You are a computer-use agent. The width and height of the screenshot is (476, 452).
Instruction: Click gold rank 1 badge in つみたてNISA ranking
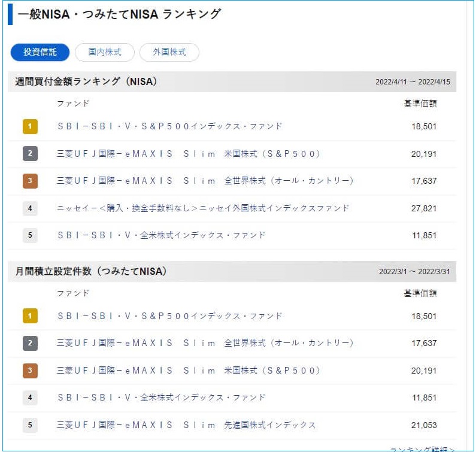(30, 316)
